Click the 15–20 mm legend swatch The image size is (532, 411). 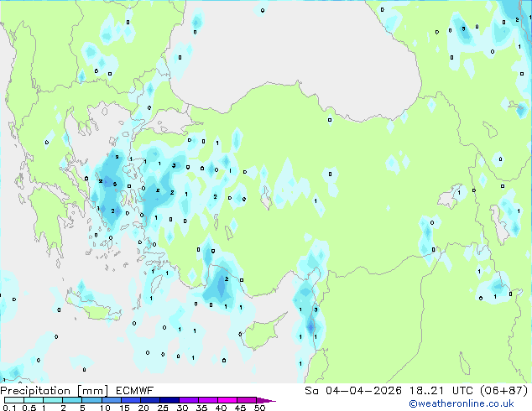pos(130,400)
